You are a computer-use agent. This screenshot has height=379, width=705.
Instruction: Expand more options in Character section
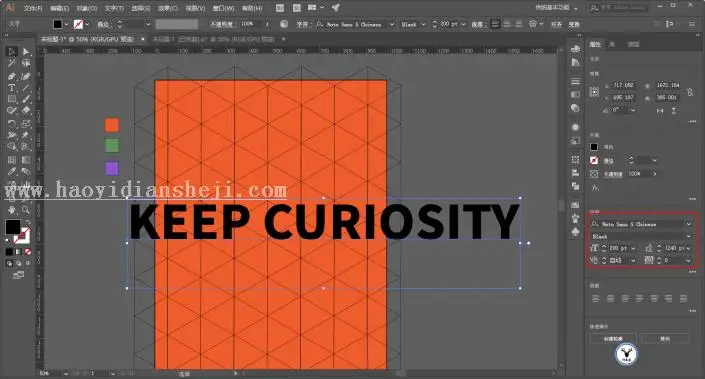692,272
